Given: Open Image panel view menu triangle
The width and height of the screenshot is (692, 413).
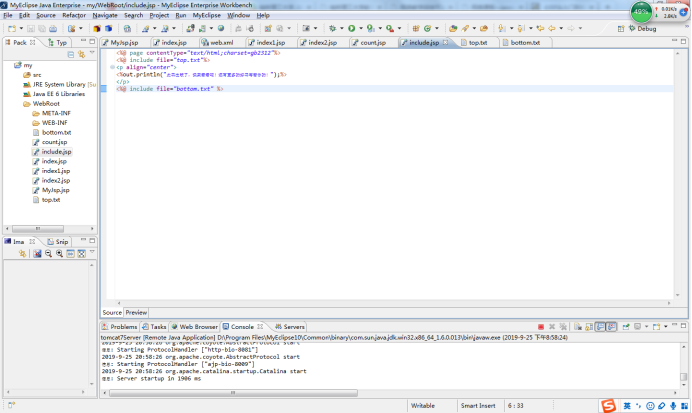Looking at the screenshot, I should [x=92, y=252].
